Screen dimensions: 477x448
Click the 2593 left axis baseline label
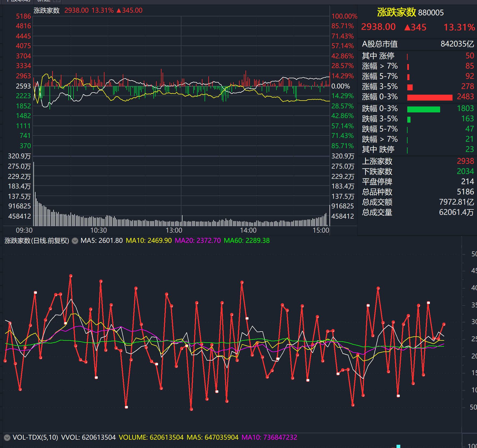[23, 86]
